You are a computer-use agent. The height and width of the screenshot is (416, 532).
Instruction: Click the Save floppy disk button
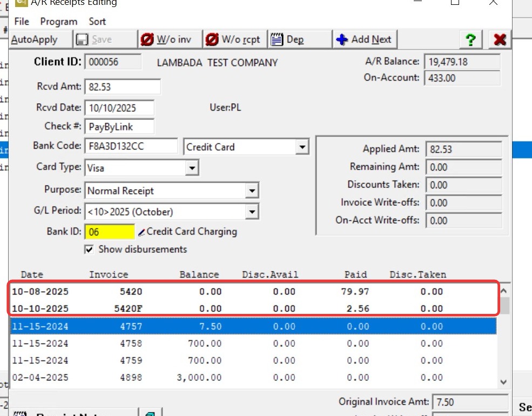(x=105, y=39)
